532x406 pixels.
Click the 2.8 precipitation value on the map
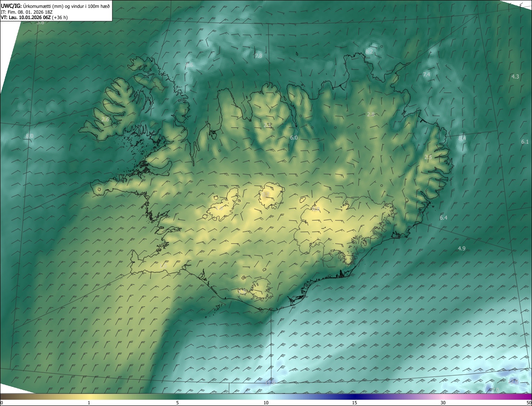[x=371, y=114]
